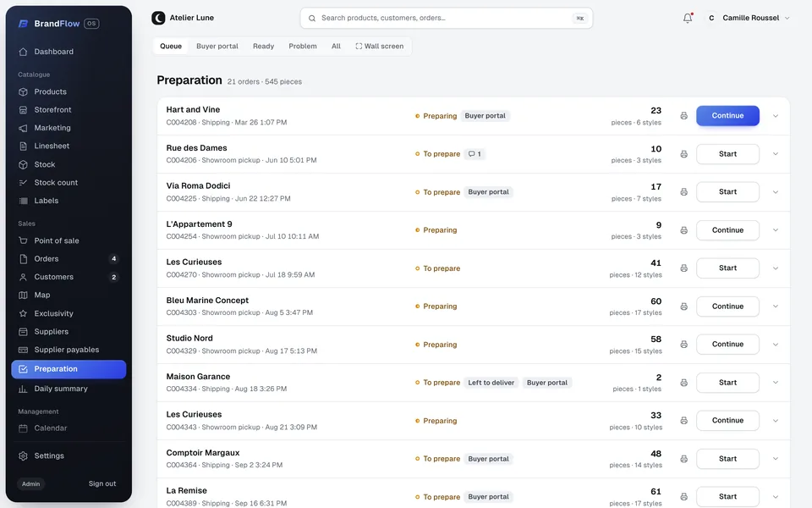Screen dimensions: 812x508
Task: Open Orders with 4 badge
Action: 69,259
